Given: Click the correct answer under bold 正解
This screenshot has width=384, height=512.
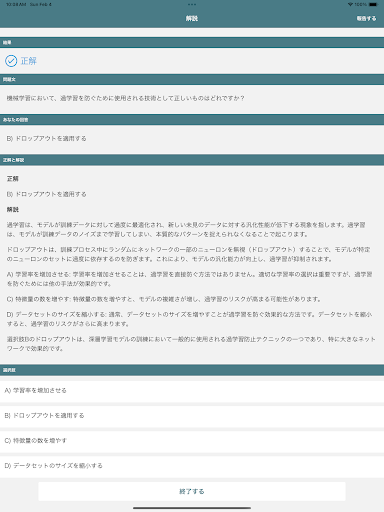Looking at the screenshot, I should click(x=46, y=194).
